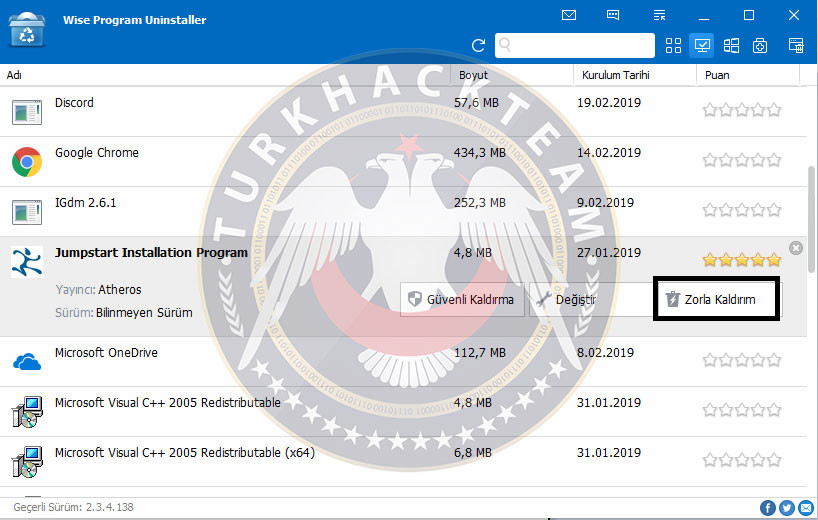This screenshot has width=818, height=520.
Task: Open the system components view icon
Action: (x=760, y=45)
